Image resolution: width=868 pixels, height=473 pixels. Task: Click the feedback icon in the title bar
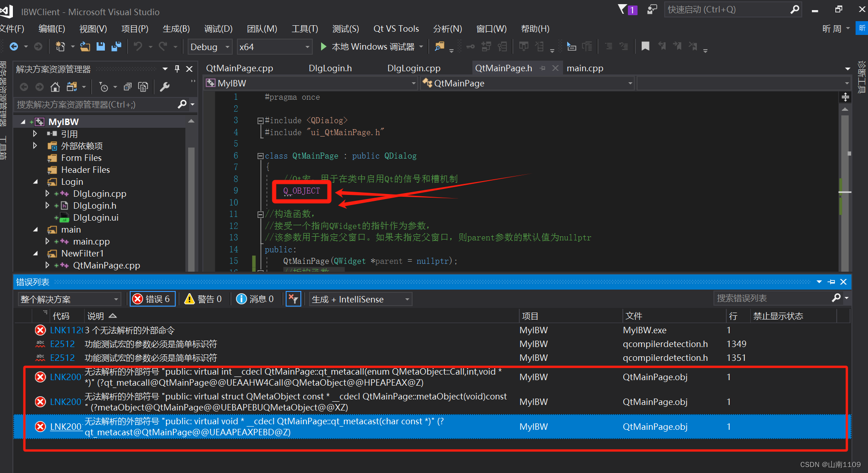pos(652,9)
